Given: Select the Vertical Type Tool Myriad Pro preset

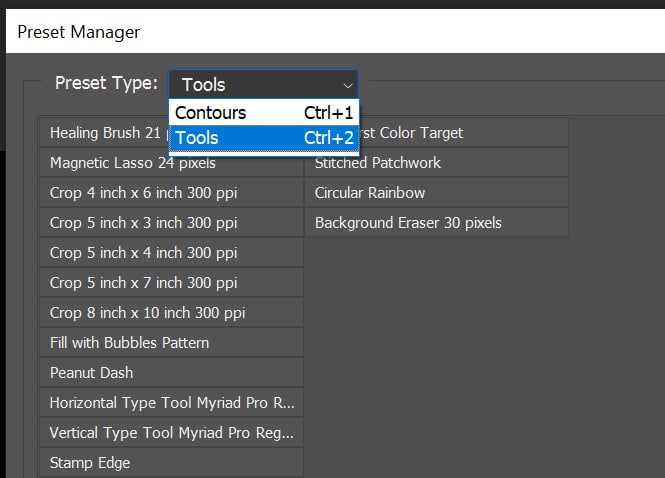Looking at the screenshot, I should click(x=170, y=433).
